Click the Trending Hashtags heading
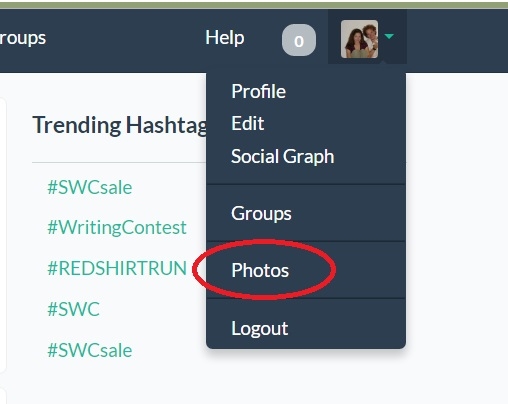Image resolution: width=508 pixels, height=404 pixels. pyautogui.click(x=119, y=125)
